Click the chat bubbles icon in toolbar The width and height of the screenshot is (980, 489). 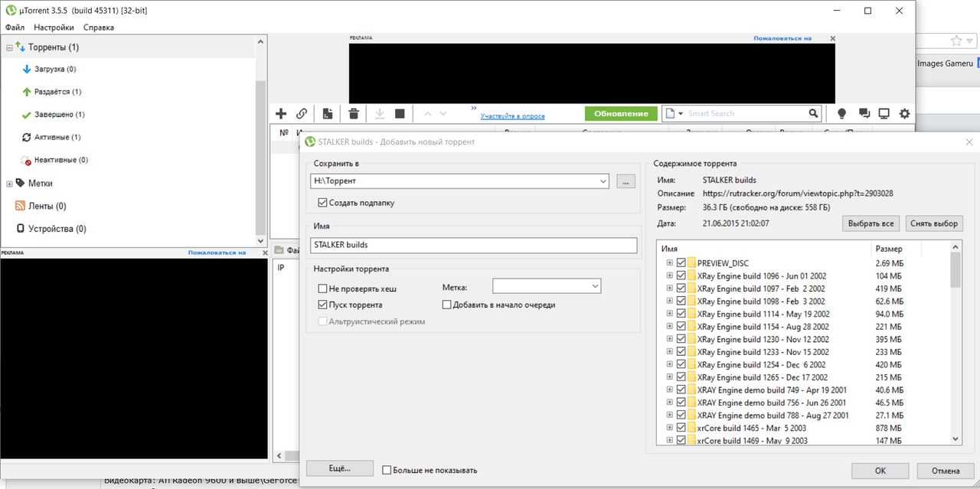point(864,113)
